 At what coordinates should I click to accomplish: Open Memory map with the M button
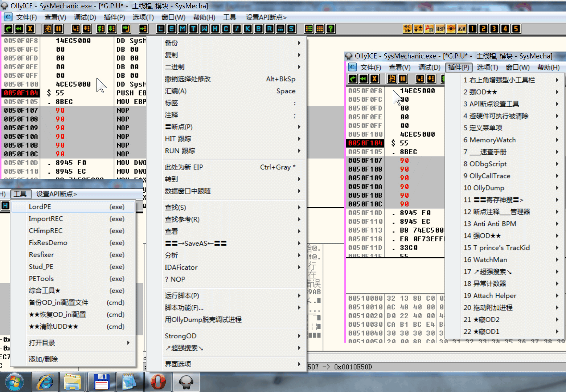click(182, 29)
